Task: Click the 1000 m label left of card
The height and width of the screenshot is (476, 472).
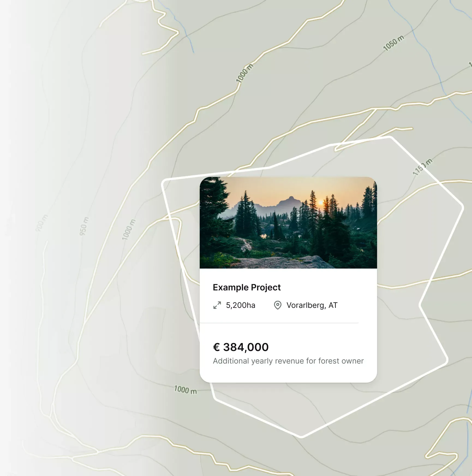Action: click(129, 230)
